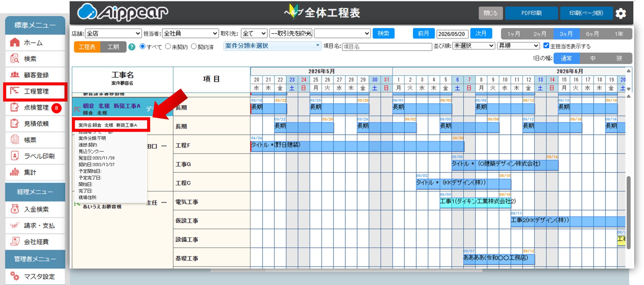Set day width to 通常
This screenshot has height=285, width=644.
pyautogui.click(x=566, y=58)
